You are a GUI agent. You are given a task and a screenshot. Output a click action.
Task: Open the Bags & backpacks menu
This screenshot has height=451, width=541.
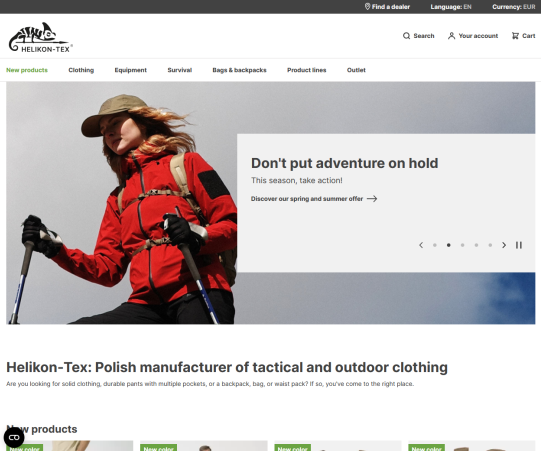pyautogui.click(x=239, y=70)
